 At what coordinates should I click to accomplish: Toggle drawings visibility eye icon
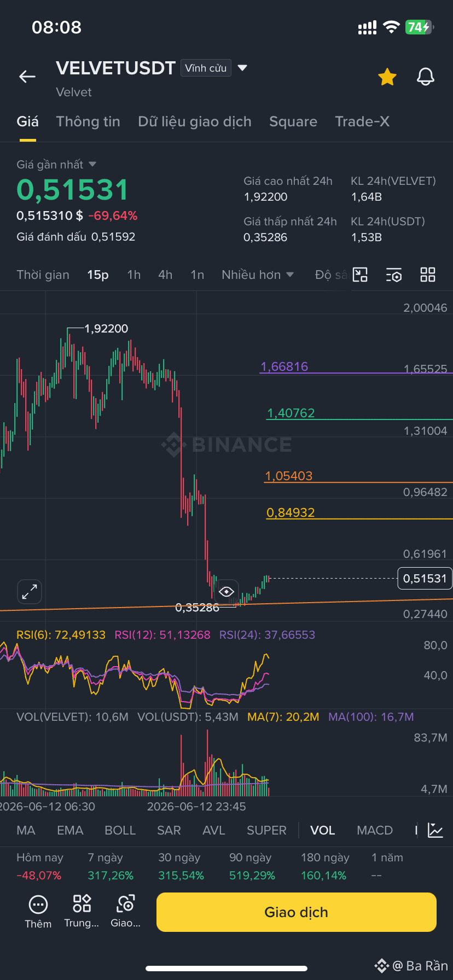point(226,592)
